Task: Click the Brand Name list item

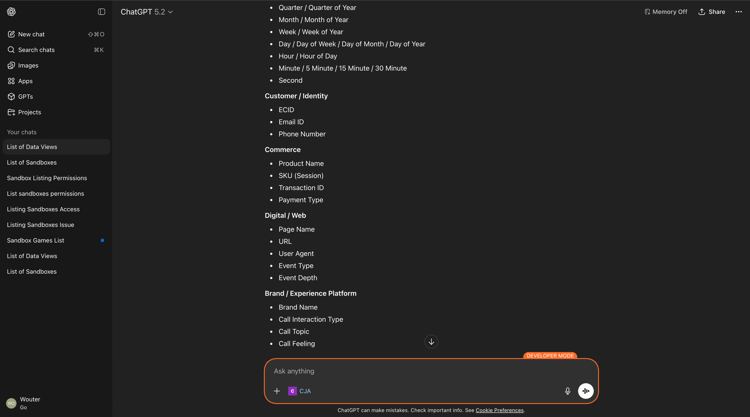Action: pyautogui.click(x=298, y=307)
